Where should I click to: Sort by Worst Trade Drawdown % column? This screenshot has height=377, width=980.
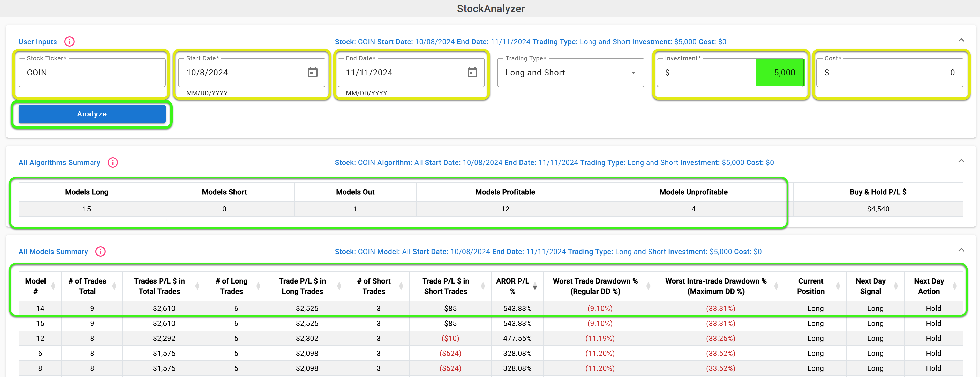[648, 286]
